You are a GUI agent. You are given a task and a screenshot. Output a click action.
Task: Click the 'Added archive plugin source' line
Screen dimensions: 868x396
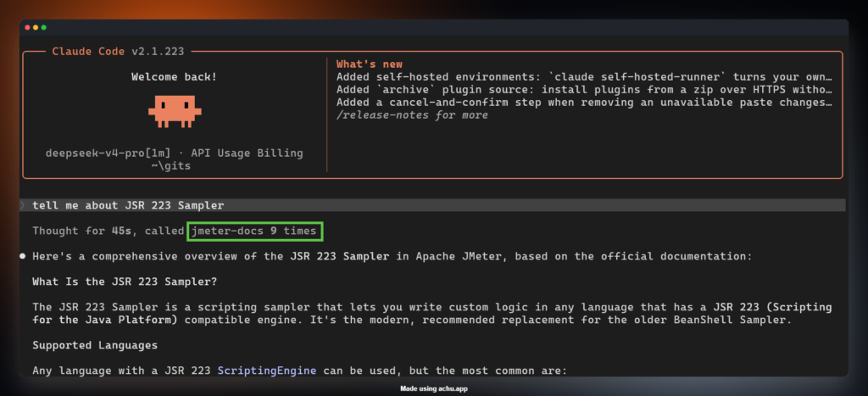584,90
